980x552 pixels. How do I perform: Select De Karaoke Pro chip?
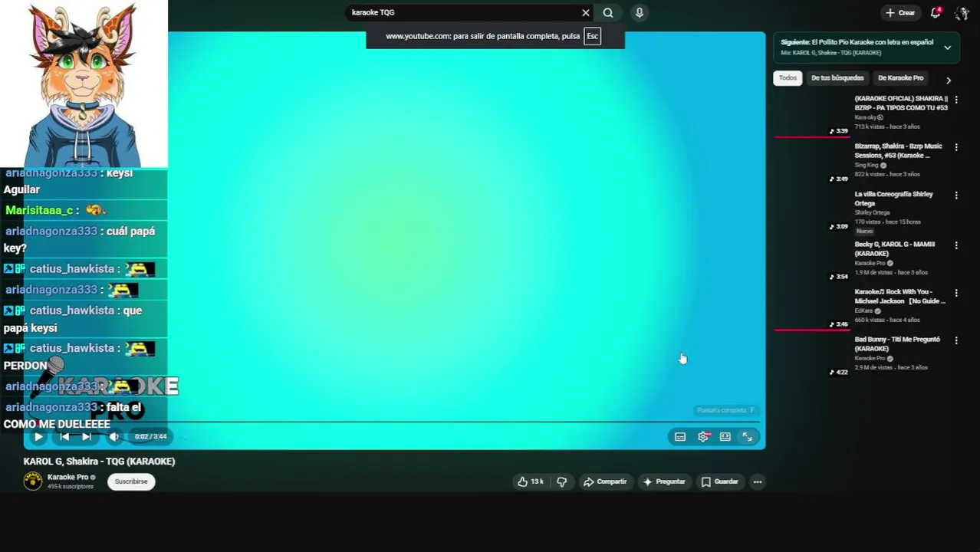coord(900,78)
